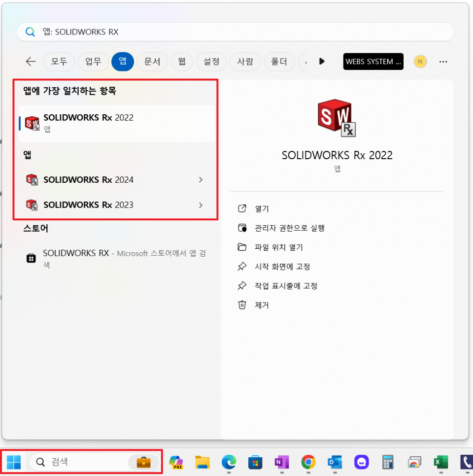This screenshot has height=476, width=473.
Task: Click briefcase icon in taskbar search
Action: coord(143,462)
